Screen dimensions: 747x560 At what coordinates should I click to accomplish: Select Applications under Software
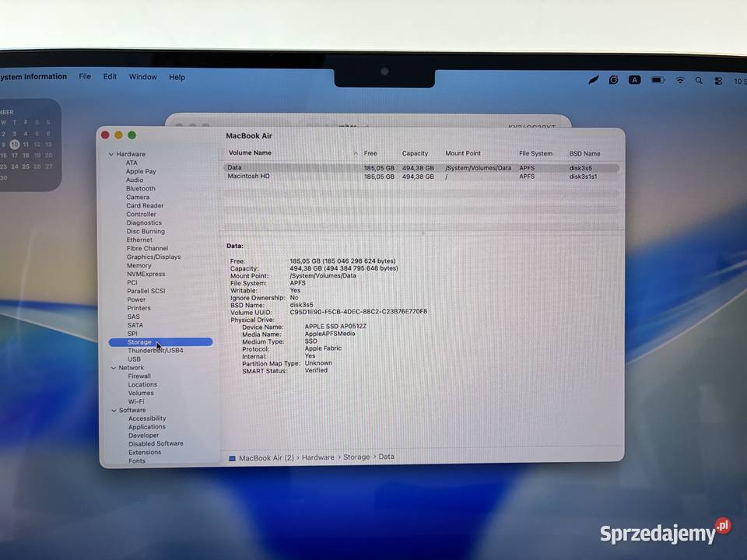click(147, 427)
